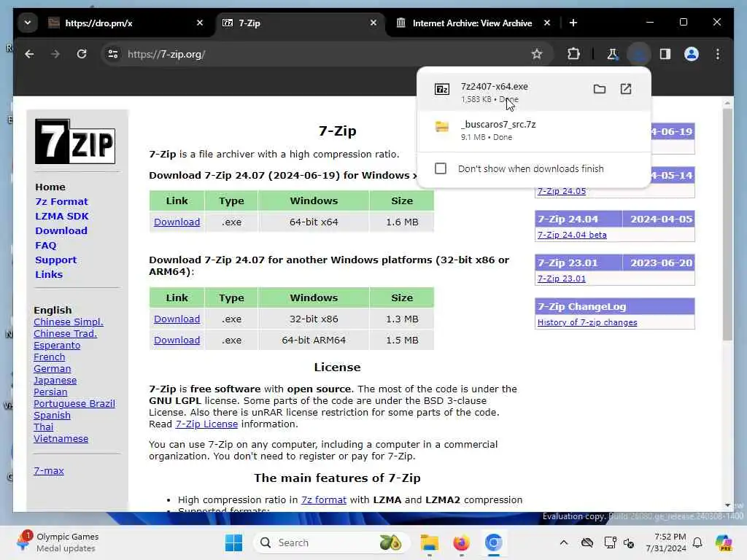Click the page vertical scrollbar thumb
This screenshot has width=747, height=560.
coord(727,224)
